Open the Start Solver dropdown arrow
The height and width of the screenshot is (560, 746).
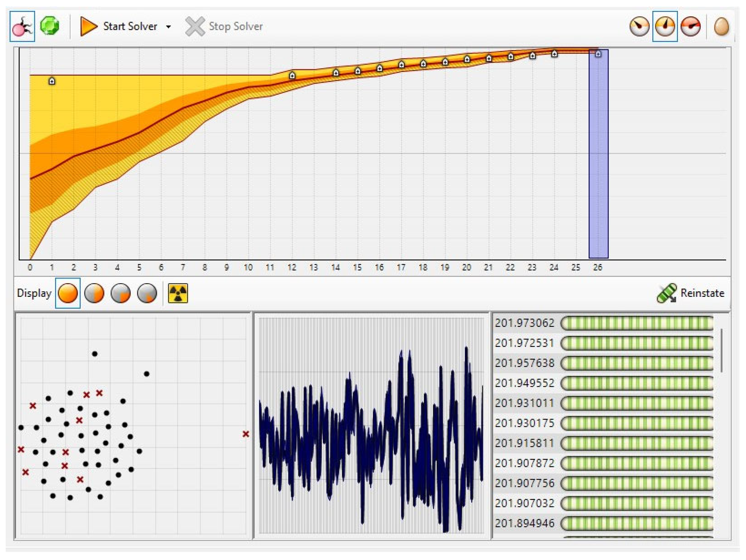point(168,27)
